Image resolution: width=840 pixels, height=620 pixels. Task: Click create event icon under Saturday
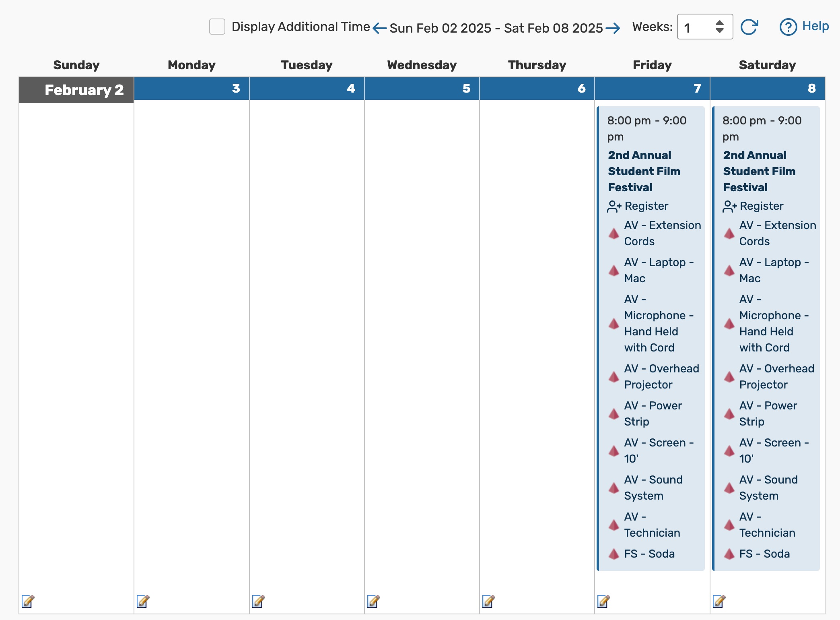coord(719,601)
